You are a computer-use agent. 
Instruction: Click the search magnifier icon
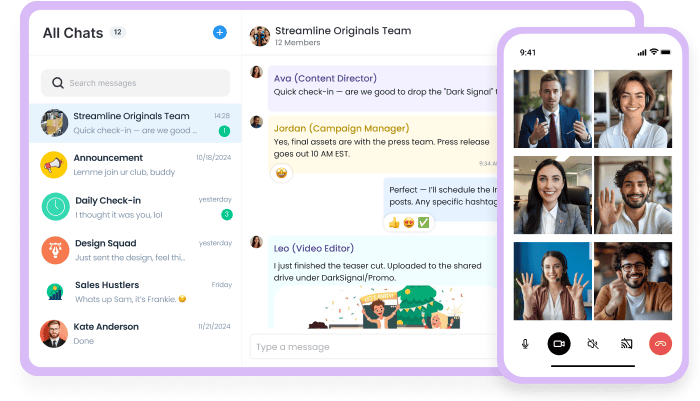tap(58, 83)
